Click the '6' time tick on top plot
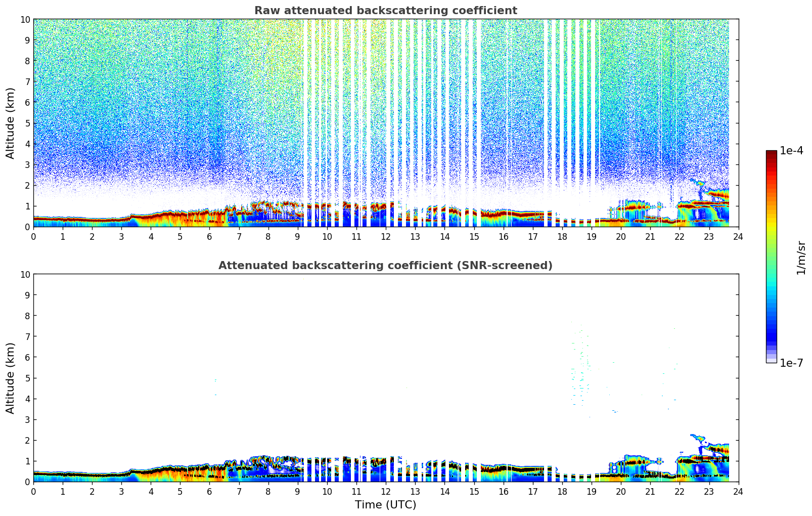Image resolution: width=812 pixels, height=516 pixels. (x=210, y=236)
